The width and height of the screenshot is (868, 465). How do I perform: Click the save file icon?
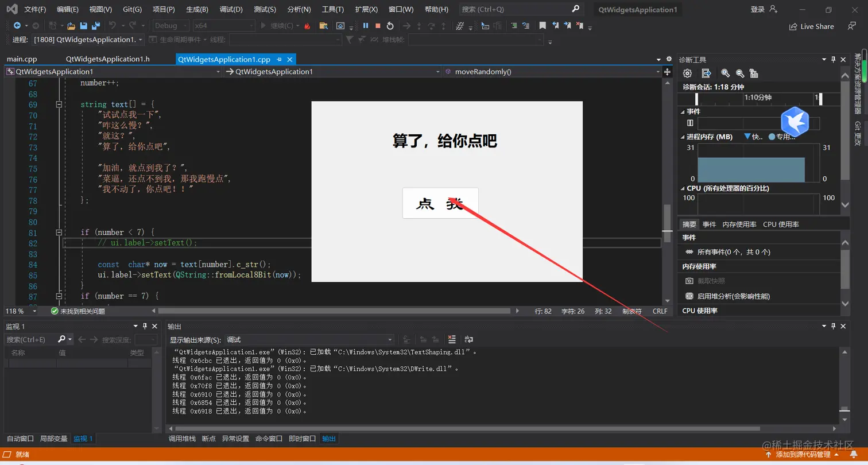tap(84, 26)
